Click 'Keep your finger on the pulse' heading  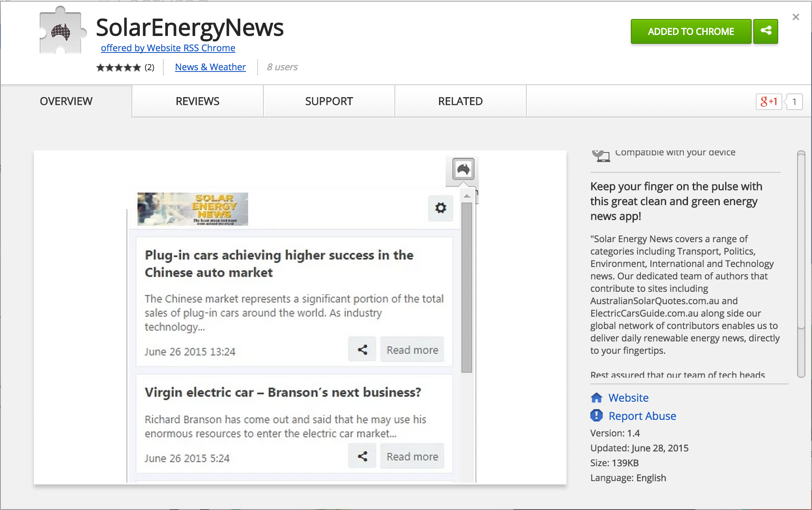point(676,201)
